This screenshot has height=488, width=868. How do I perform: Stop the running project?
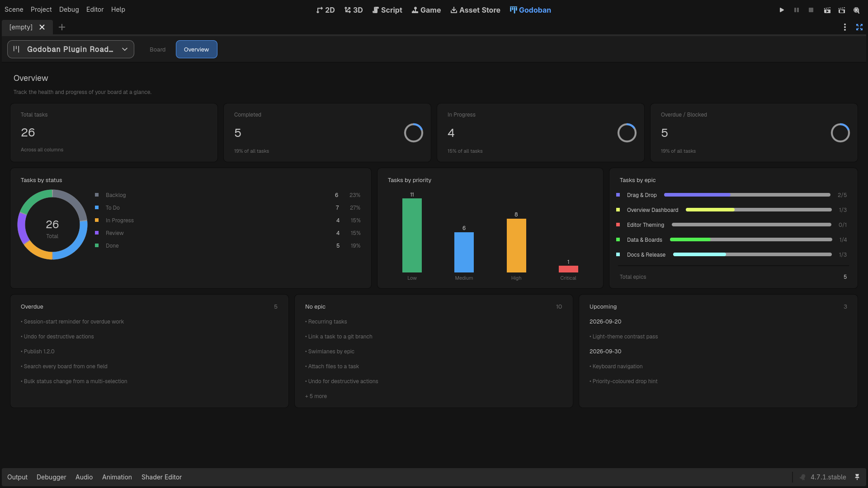tap(811, 10)
